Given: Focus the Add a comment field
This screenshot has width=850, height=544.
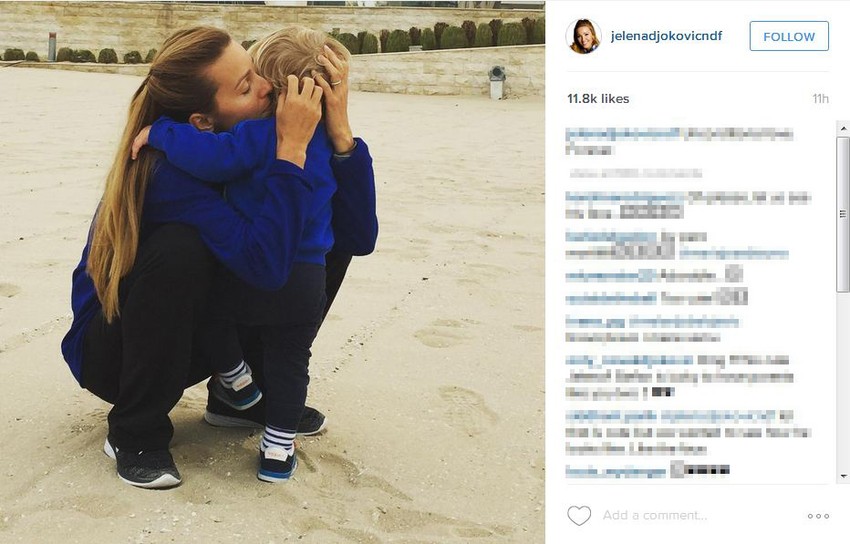Looking at the screenshot, I should pos(699,515).
